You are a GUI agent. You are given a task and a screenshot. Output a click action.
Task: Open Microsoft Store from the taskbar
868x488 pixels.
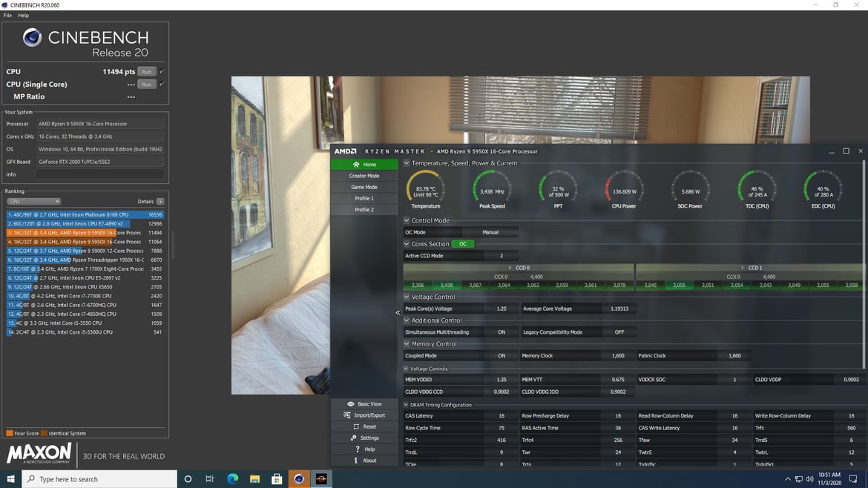pos(277,479)
